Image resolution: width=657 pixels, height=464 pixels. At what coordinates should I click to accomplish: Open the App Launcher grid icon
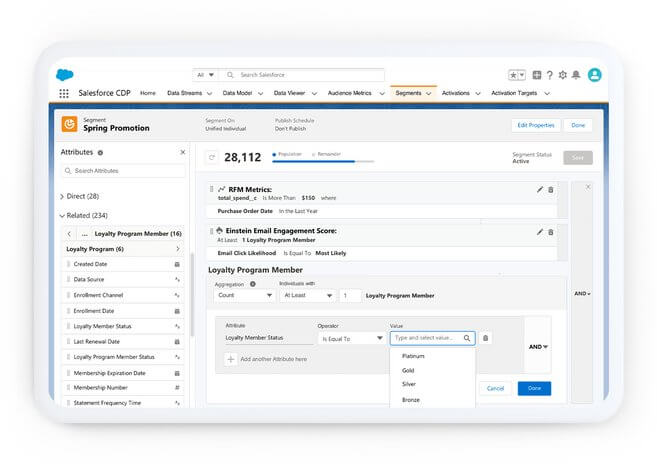click(x=64, y=93)
